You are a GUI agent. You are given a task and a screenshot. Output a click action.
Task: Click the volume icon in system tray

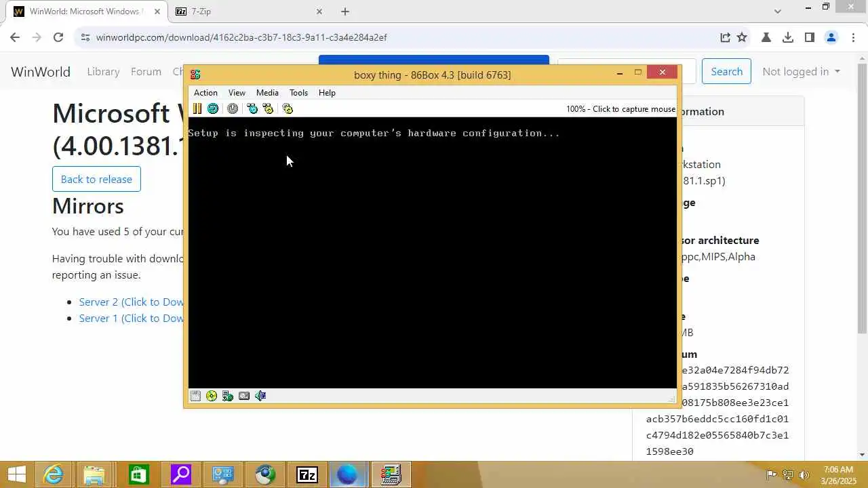click(805, 475)
